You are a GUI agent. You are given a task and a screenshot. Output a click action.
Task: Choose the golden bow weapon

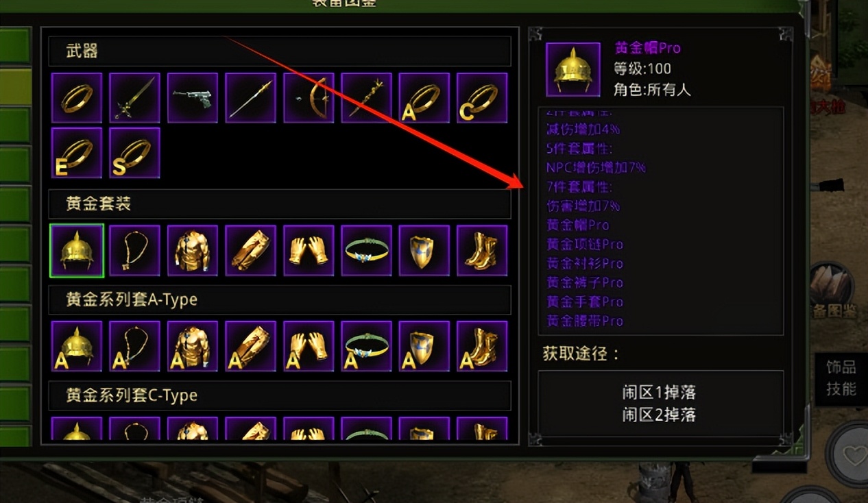[x=309, y=99]
